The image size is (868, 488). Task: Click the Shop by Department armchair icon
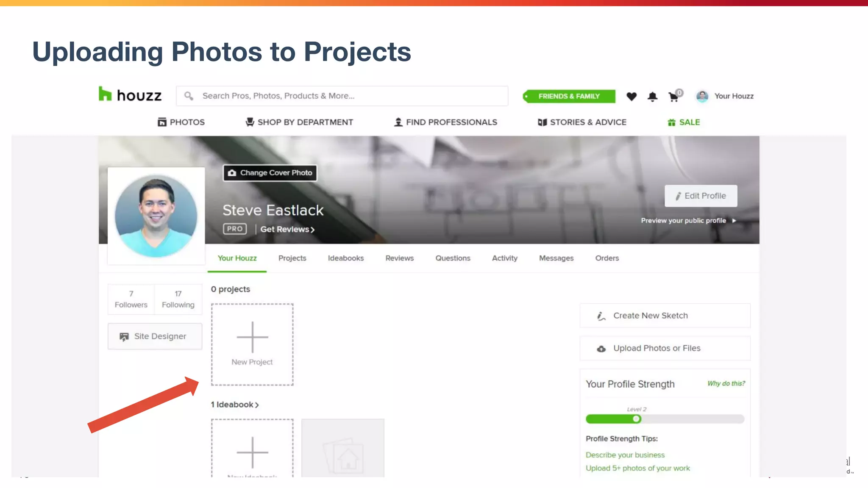(x=250, y=122)
